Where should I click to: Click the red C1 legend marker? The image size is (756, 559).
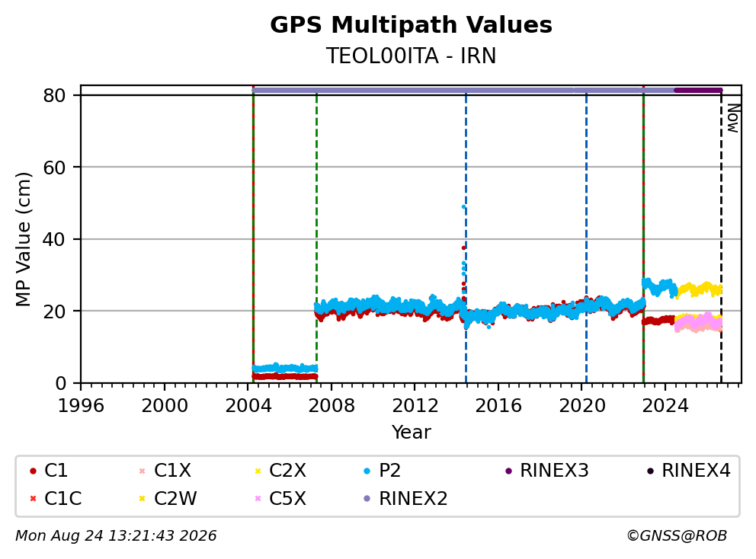click(x=33, y=471)
